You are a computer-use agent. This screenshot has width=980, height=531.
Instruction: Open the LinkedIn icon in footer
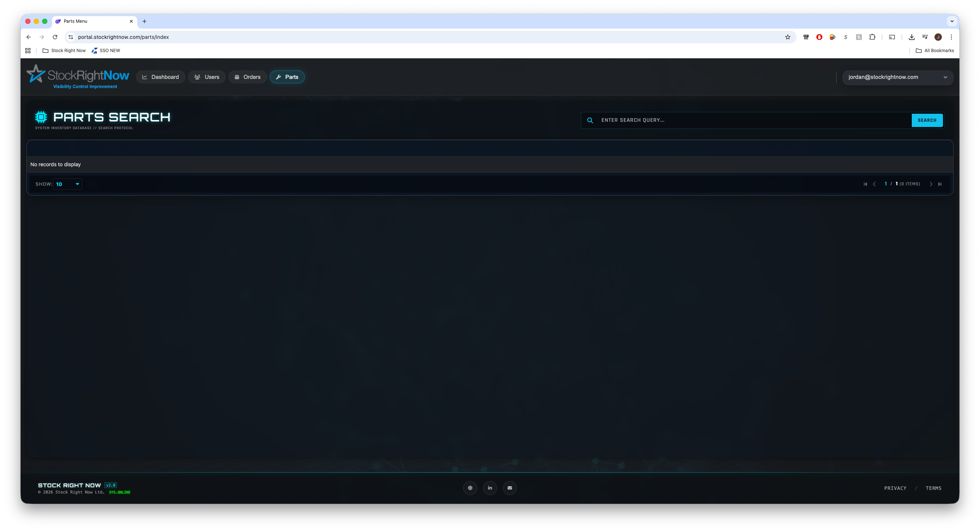click(x=490, y=488)
